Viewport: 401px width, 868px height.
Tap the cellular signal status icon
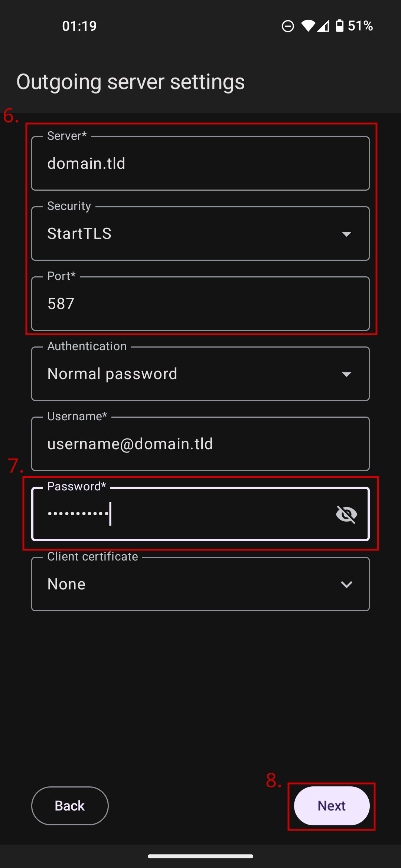point(323,26)
